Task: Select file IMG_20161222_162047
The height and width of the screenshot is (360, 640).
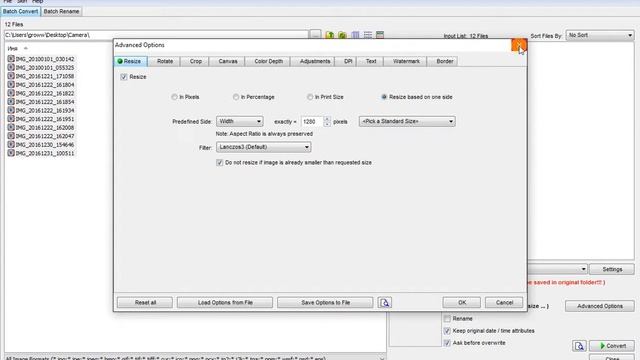Action: point(41,136)
